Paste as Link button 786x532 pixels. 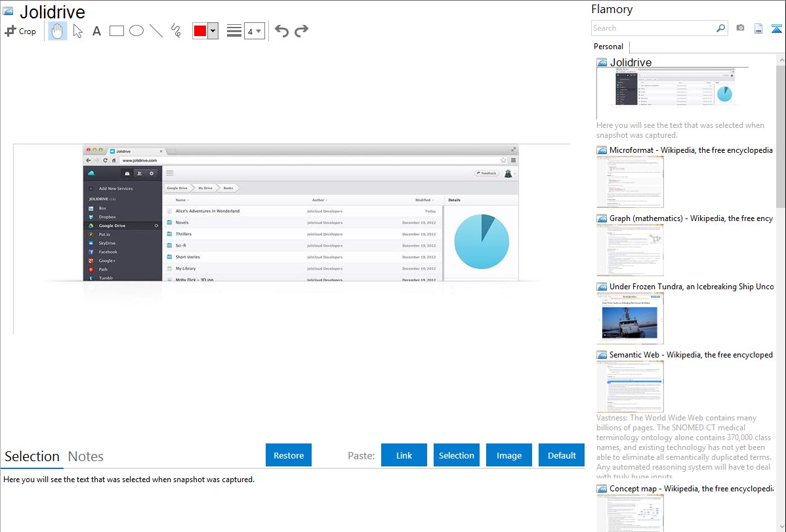[404, 455]
